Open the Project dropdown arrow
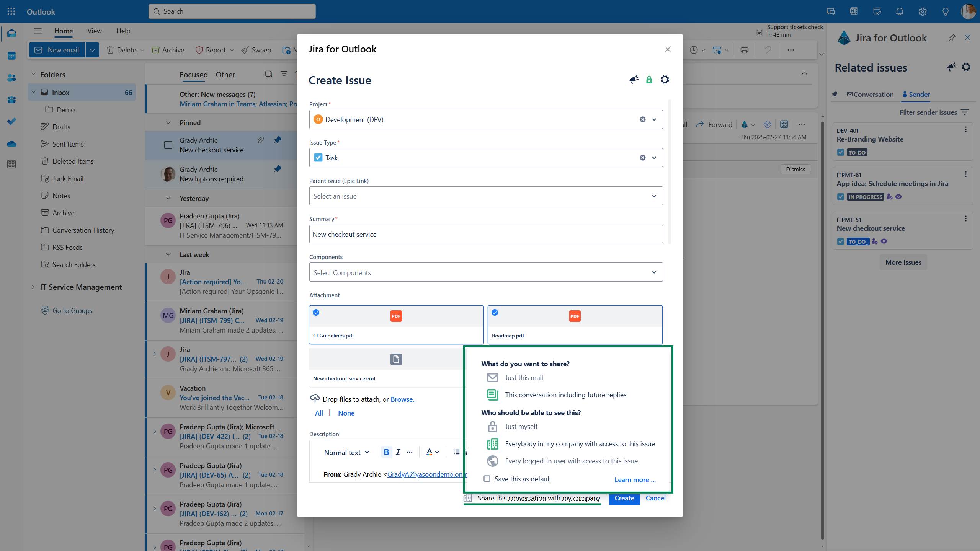 [x=654, y=119]
